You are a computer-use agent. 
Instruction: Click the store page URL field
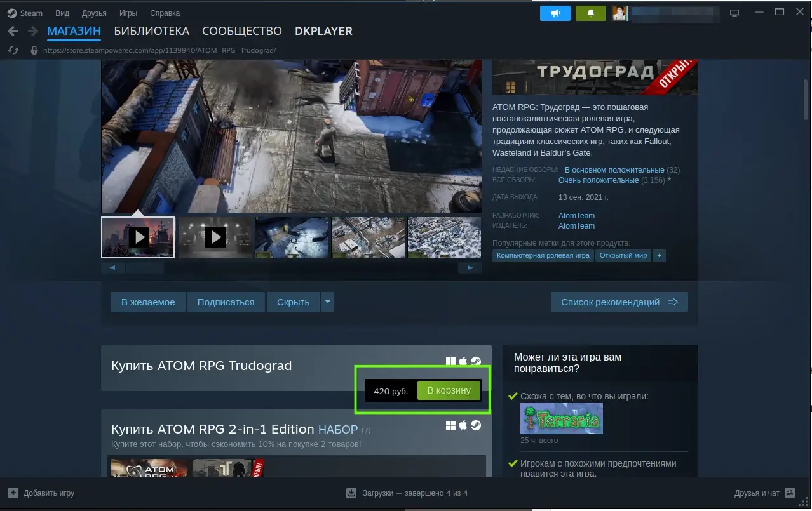pyautogui.click(x=159, y=50)
